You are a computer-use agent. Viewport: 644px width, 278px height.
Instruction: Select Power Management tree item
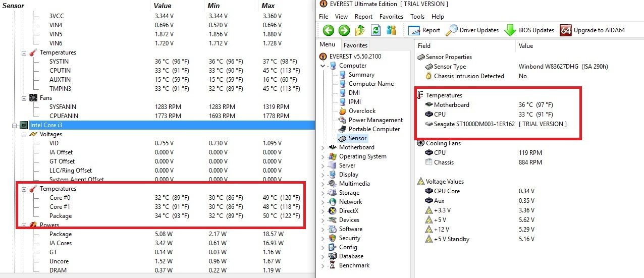(x=370, y=120)
